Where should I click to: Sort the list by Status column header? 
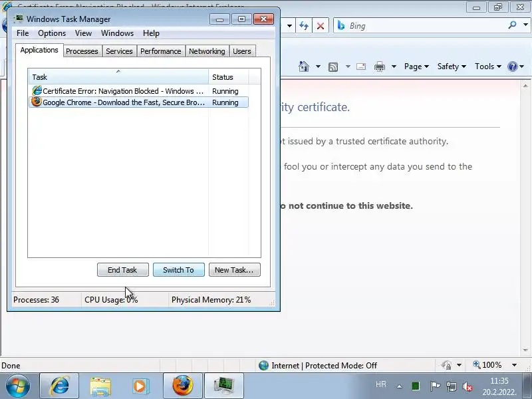pos(228,77)
